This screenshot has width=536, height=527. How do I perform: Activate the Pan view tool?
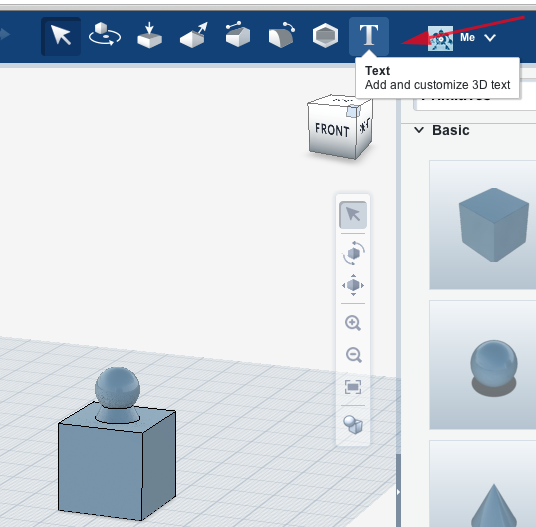click(x=353, y=285)
